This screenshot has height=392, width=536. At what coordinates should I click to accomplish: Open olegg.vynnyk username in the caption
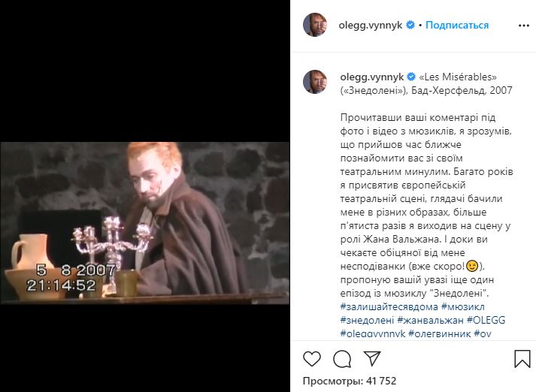coord(372,77)
